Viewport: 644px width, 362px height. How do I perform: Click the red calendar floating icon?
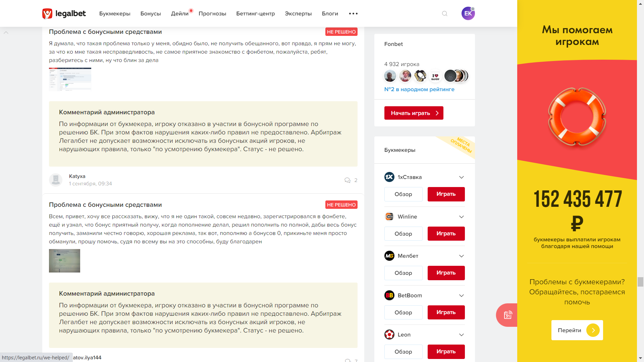point(508,315)
